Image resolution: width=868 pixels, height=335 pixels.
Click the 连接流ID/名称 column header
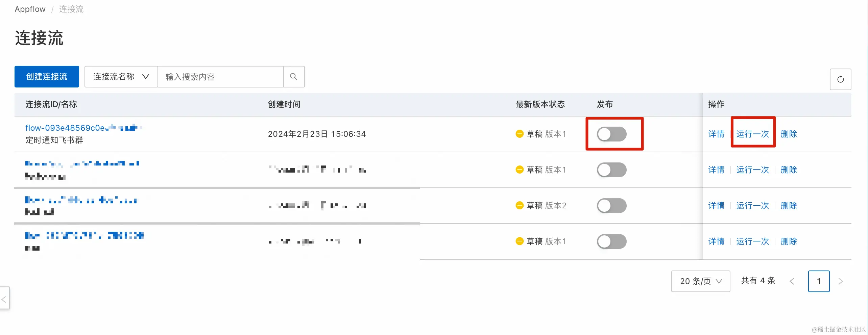(x=51, y=104)
